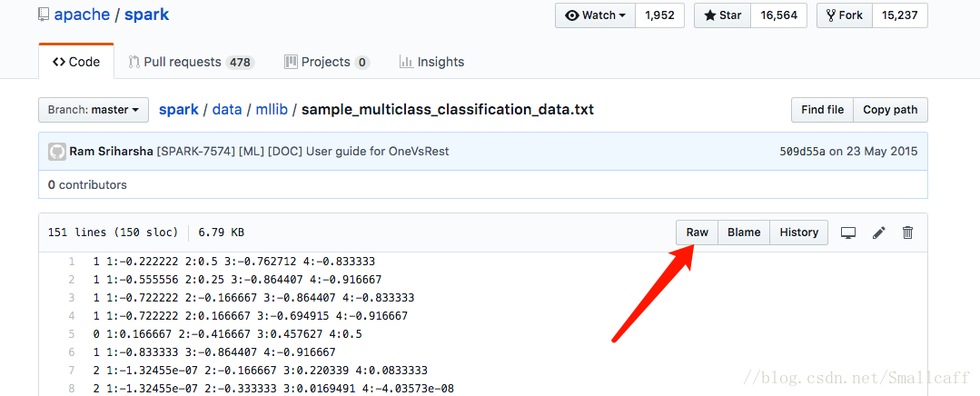
Task: View the 15,237 forks count
Action: (x=900, y=15)
